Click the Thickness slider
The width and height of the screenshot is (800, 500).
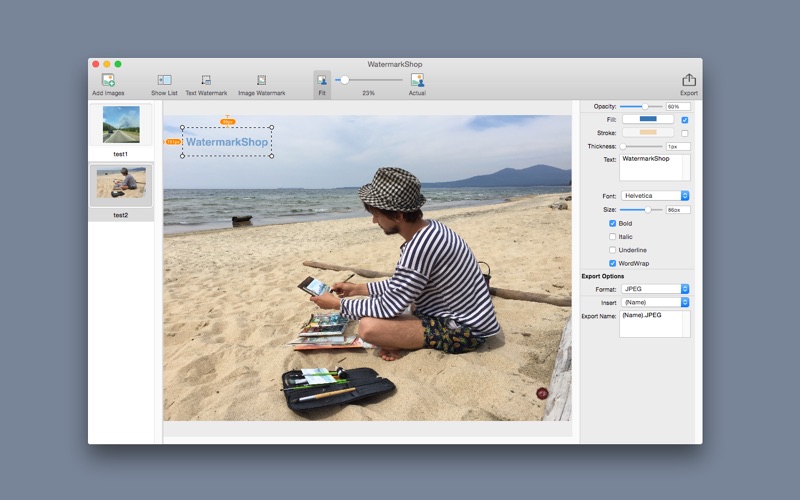pyautogui.click(x=641, y=146)
